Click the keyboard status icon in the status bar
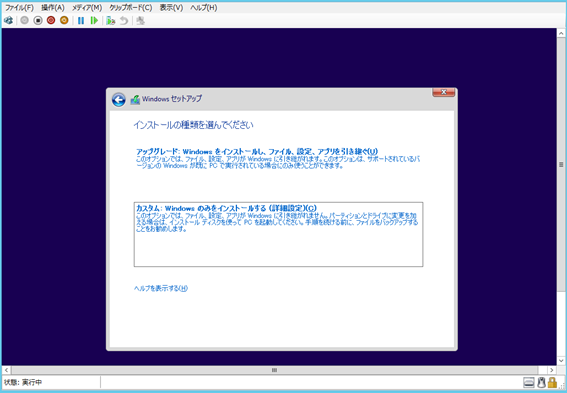The height and width of the screenshot is (393, 567). [x=529, y=383]
